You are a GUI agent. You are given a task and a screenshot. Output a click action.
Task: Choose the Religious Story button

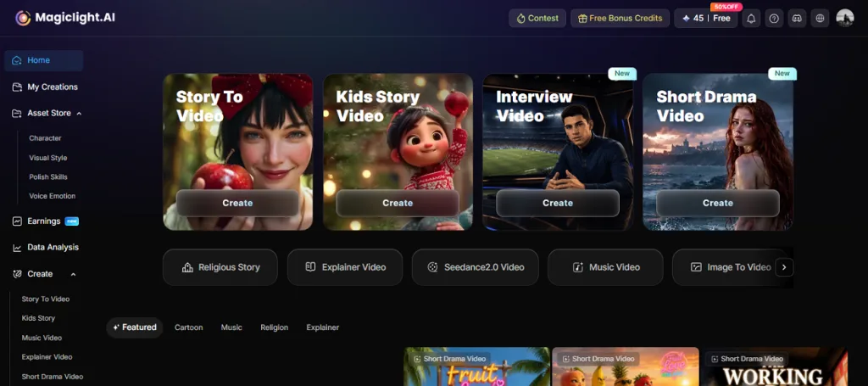[220, 267]
